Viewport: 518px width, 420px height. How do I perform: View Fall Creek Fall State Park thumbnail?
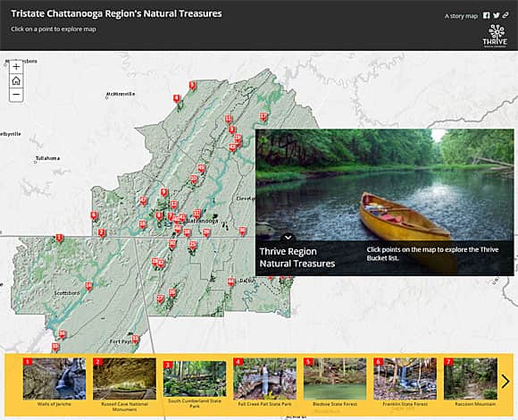(x=265, y=379)
